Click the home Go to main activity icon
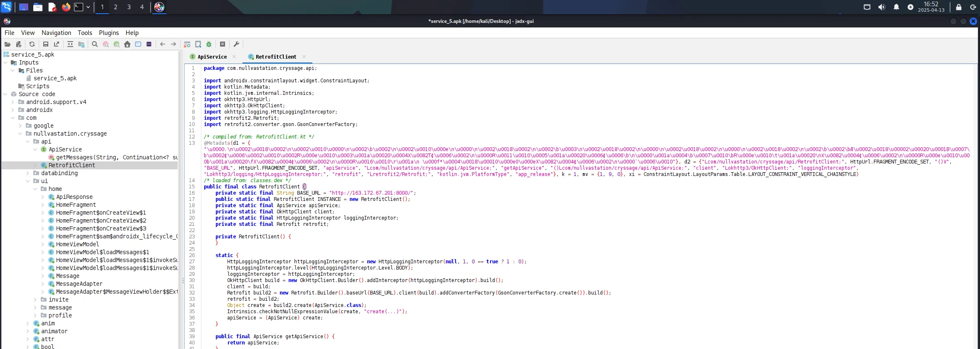This screenshot has width=980, height=349. (x=127, y=44)
